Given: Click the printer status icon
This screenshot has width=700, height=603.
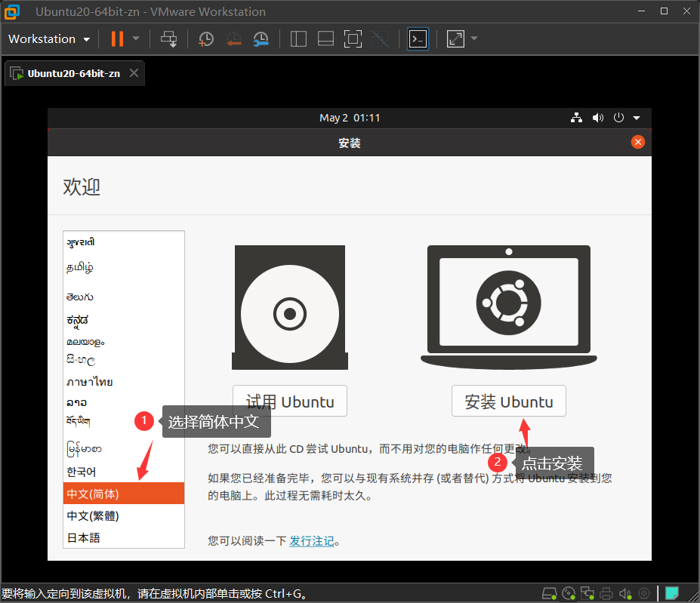Looking at the screenshot, I should click(606, 594).
